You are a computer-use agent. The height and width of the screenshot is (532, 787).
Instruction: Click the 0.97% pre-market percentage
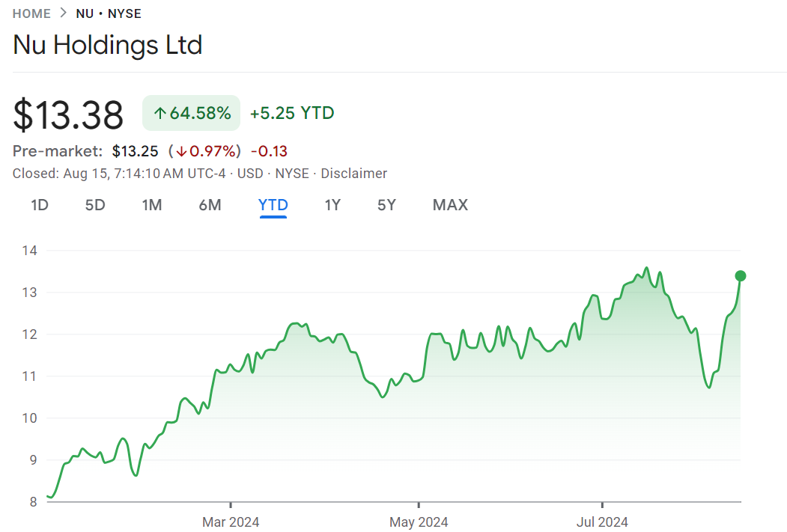click(213, 151)
